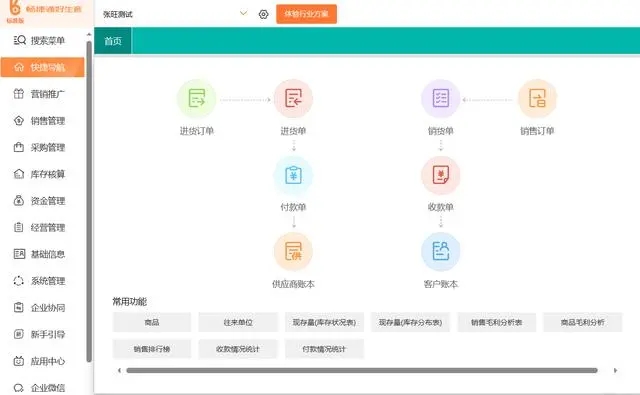
Task: Click the 资金管理 money bag icon
Action: [x=19, y=200]
